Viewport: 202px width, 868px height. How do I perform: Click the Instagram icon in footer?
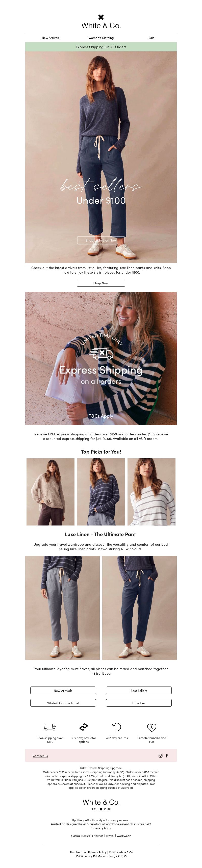click(161, 755)
